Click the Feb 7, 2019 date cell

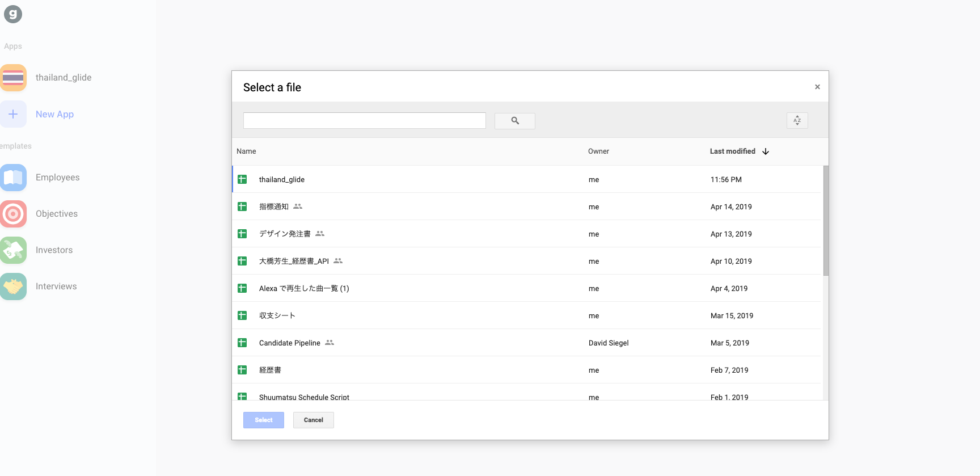[x=729, y=370]
